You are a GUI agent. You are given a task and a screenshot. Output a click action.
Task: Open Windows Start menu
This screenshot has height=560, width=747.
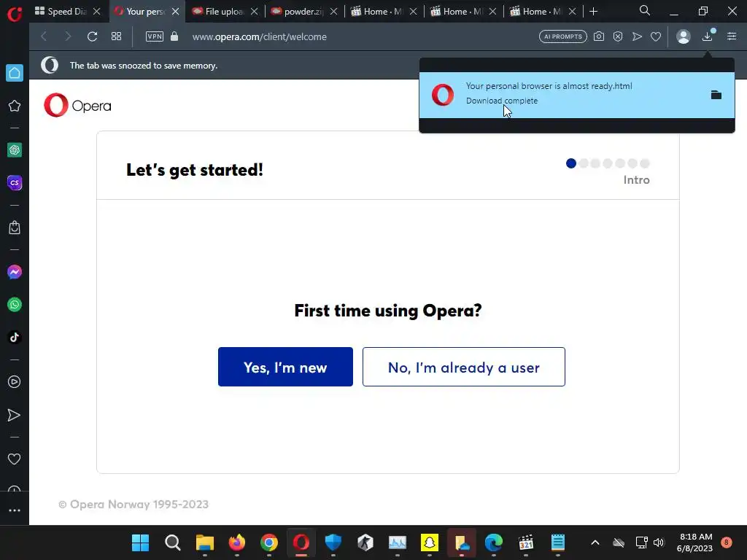click(140, 542)
